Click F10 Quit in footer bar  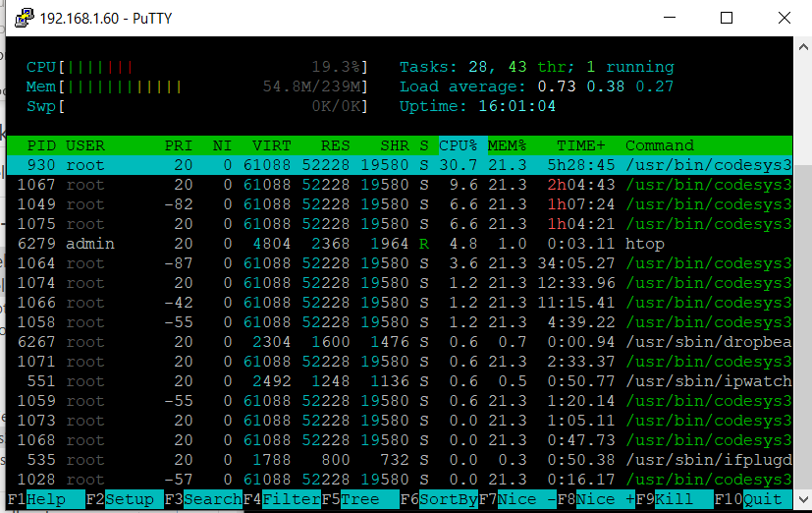[753, 499]
